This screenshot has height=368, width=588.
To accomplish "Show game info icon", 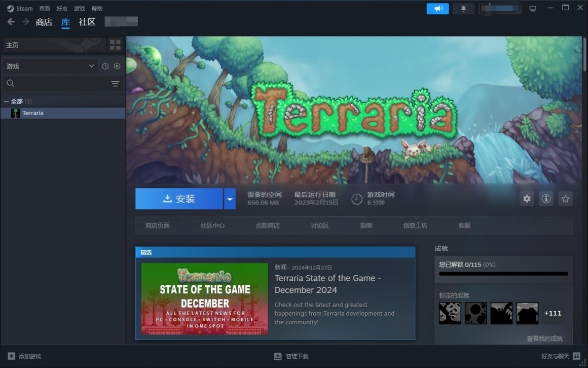I will pos(546,198).
